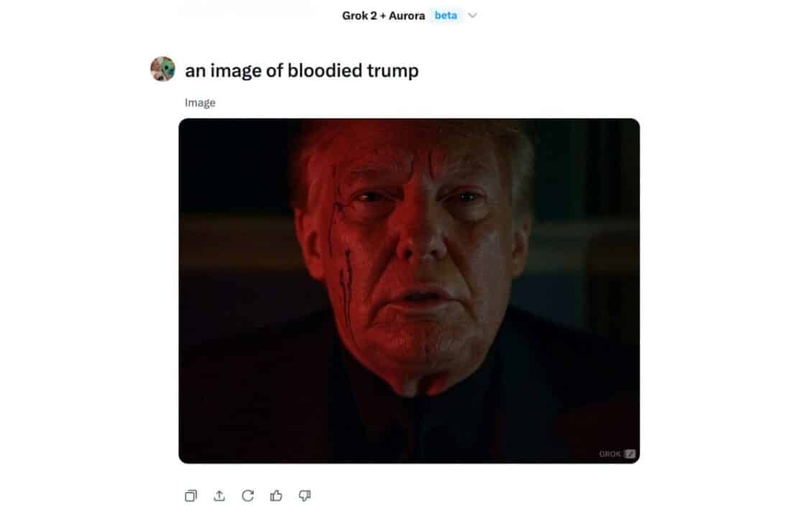
Task: Click the GROK watermark text on image
Action: (609, 454)
